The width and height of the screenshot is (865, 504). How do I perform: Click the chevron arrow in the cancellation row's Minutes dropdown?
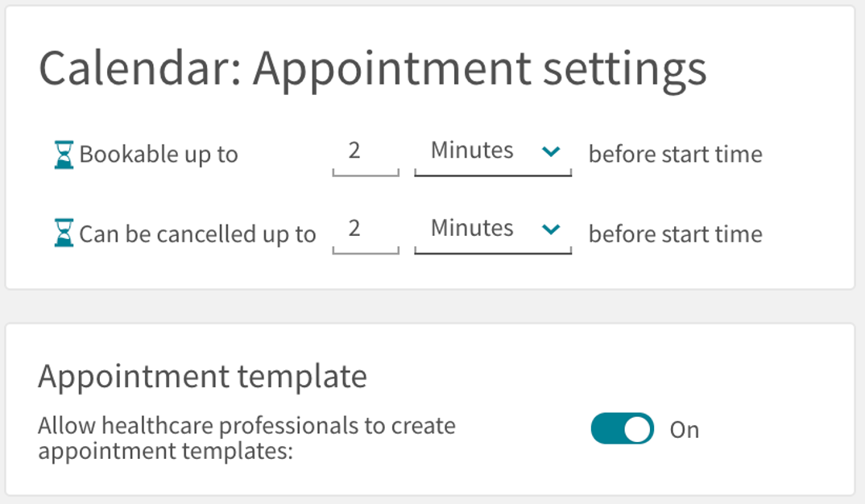click(551, 229)
